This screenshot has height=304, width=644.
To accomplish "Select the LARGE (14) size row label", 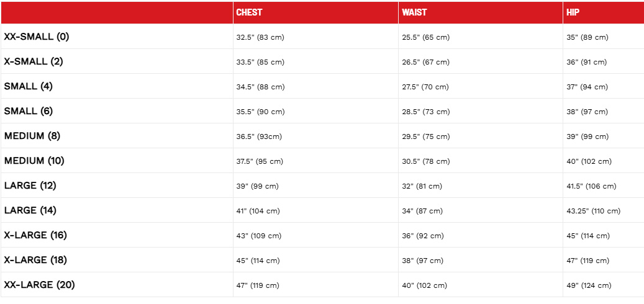I will coord(30,210).
